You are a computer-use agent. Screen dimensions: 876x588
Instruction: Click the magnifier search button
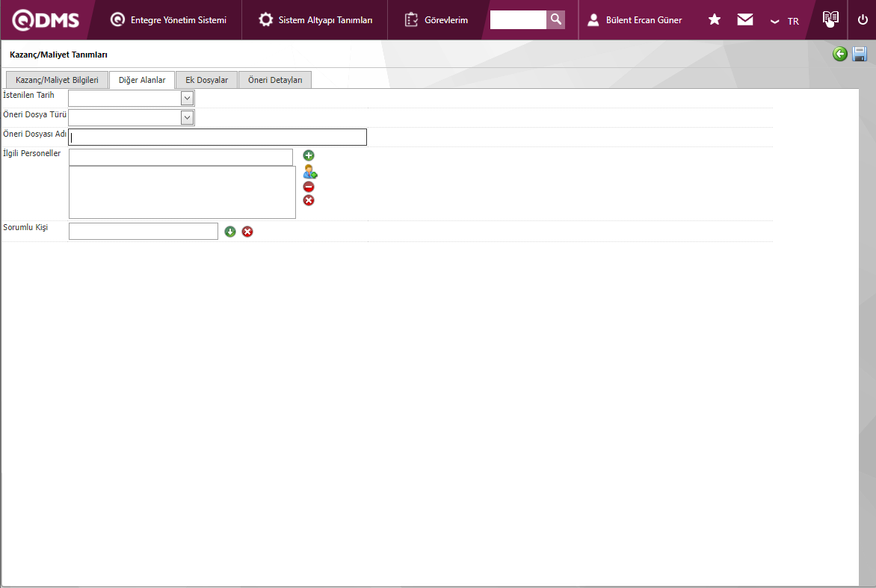coord(556,19)
